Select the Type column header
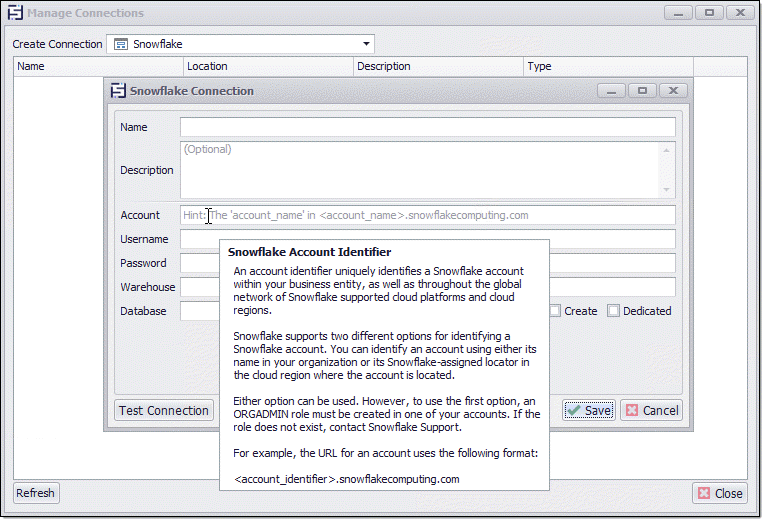Viewport: 765px width, 522px height. point(608,67)
